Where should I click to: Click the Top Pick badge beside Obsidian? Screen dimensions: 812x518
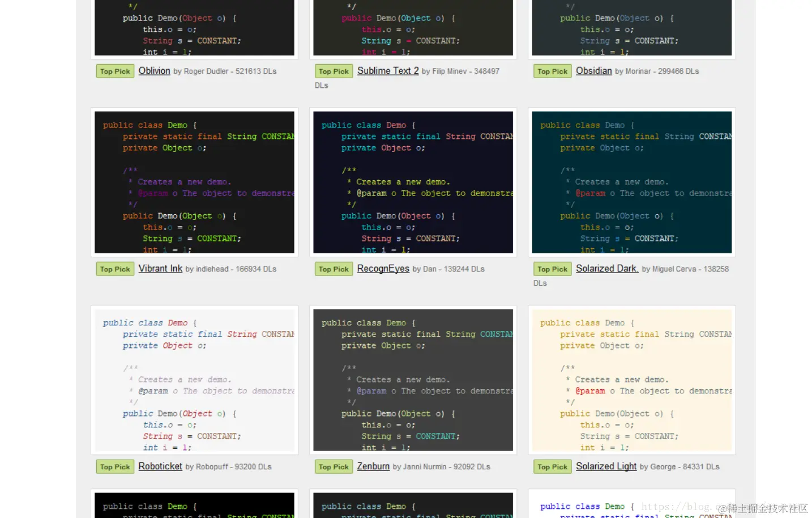point(552,71)
